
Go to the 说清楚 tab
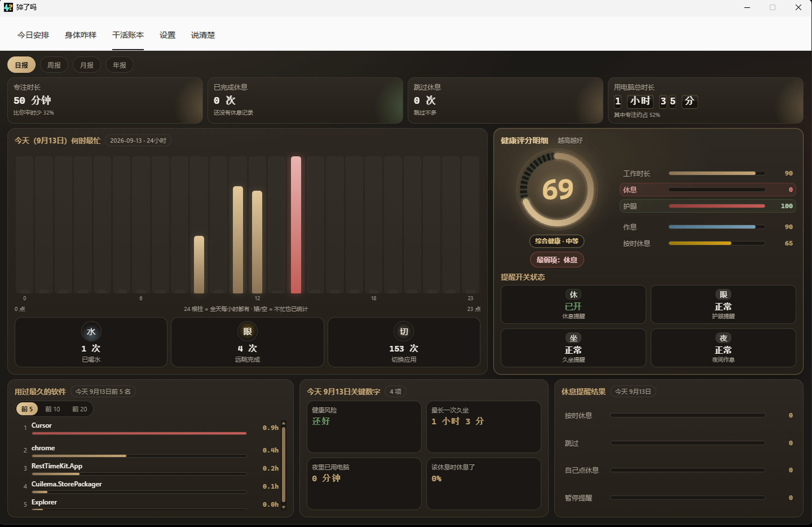coord(203,35)
